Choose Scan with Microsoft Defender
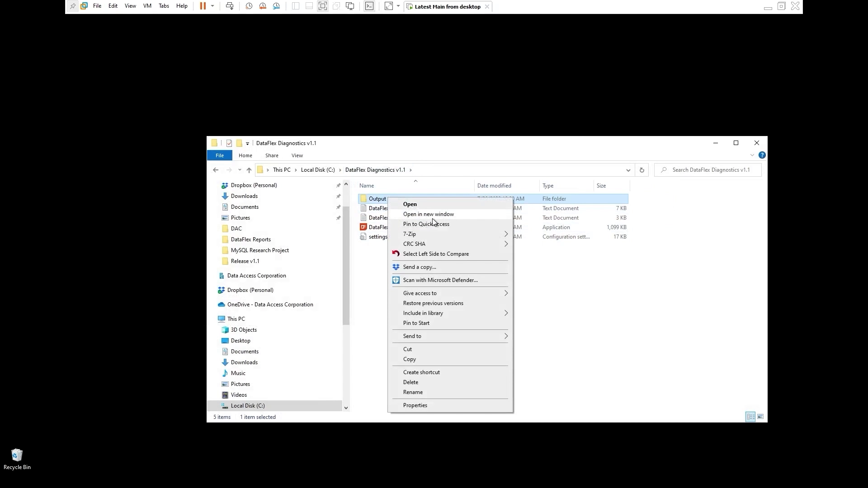 point(451,280)
